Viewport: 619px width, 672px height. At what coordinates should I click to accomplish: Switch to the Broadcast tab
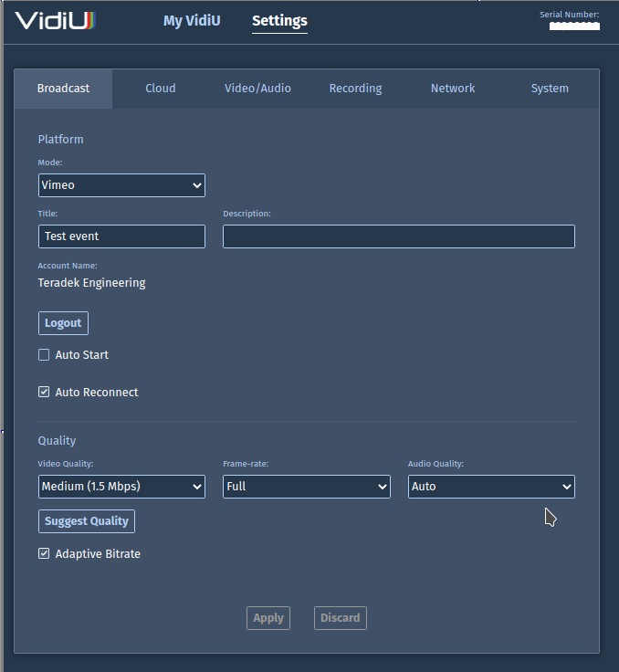[x=63, y=89]
